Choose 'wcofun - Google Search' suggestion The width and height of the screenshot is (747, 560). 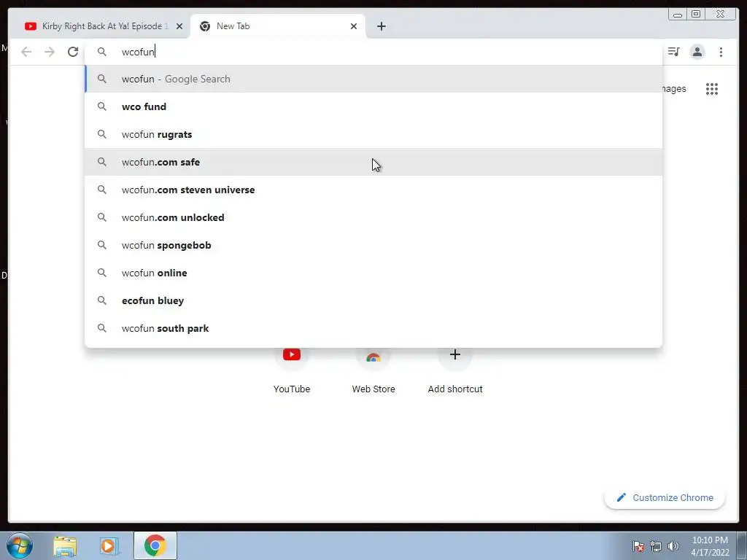tap(373, 79)
